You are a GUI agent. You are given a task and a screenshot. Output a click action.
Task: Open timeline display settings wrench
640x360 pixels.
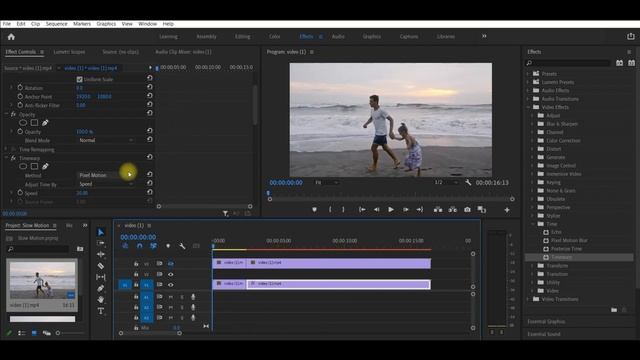click(182, 246)
